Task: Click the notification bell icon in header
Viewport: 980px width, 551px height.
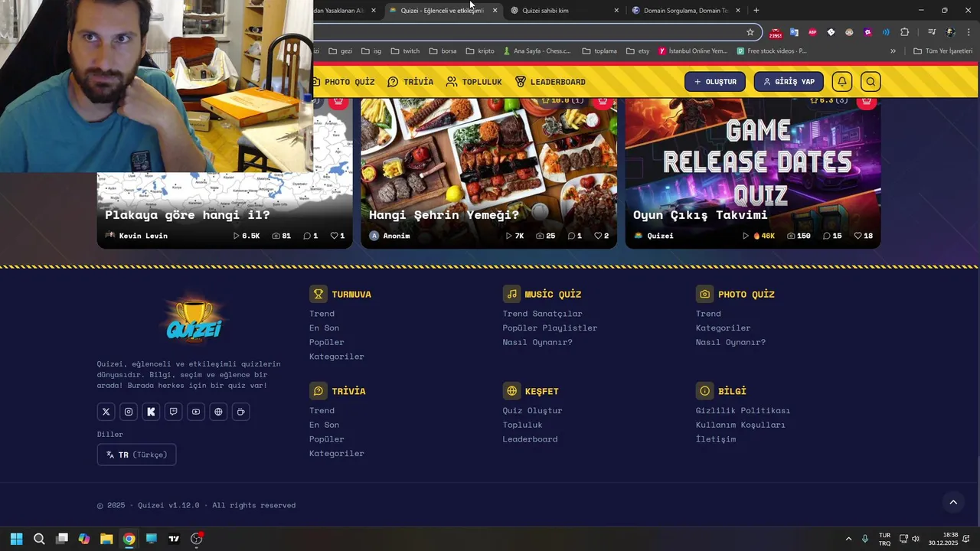Action: (841, 82)
